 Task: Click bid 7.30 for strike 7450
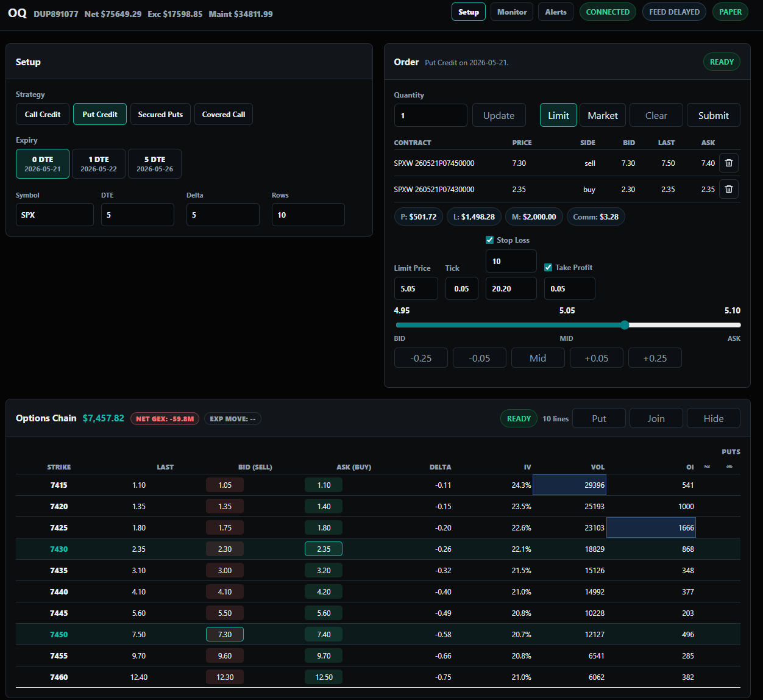[x=225, y=634]
